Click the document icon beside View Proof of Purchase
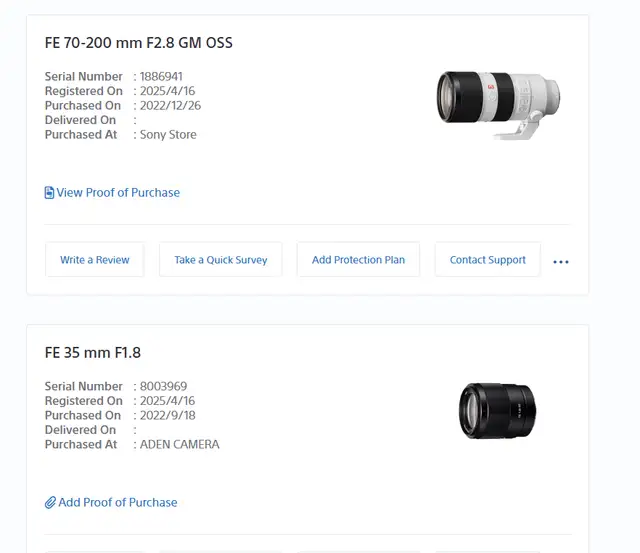The width and height of the screenshot is (640, 553). [49, 193]
